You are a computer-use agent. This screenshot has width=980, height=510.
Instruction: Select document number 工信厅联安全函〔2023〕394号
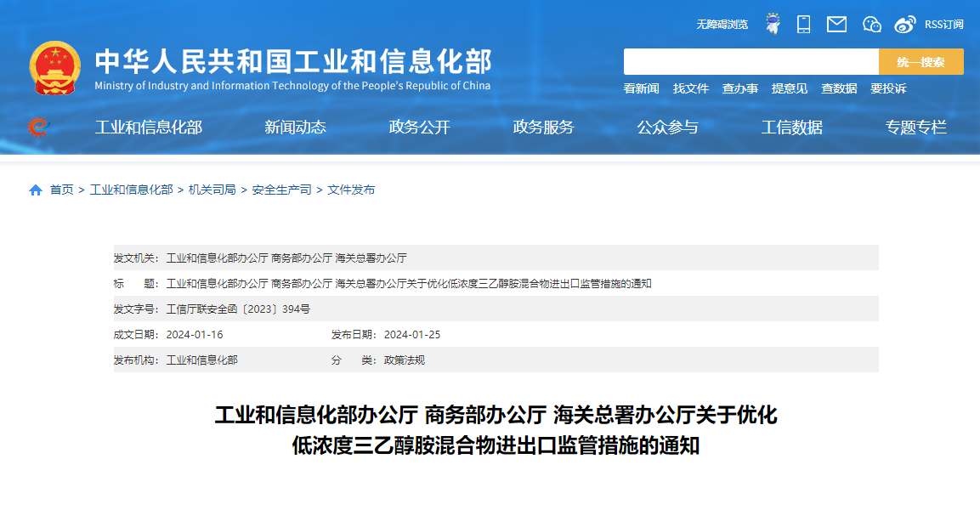point(238,309)
